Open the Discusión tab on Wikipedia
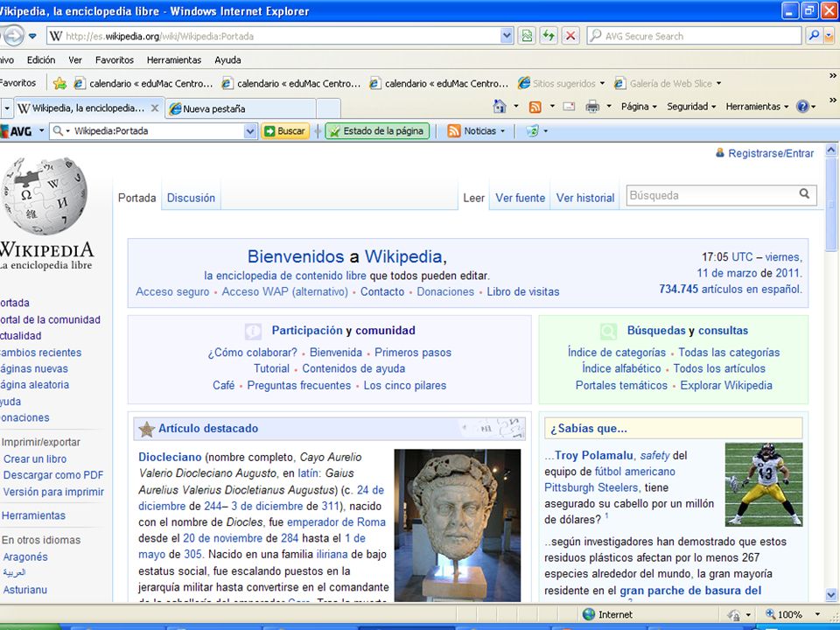The height and width of the screenshot is (630, 840). [x=192, y=198]
